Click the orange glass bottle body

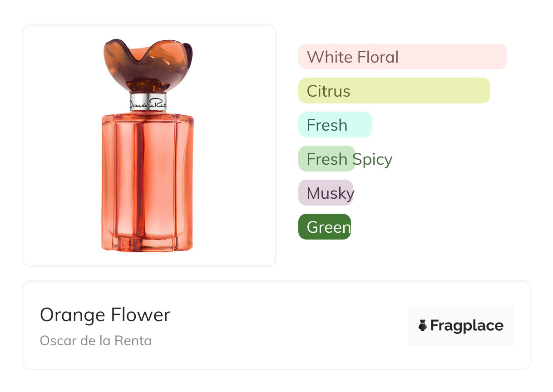pyautogui.click(x=148, y=177)
